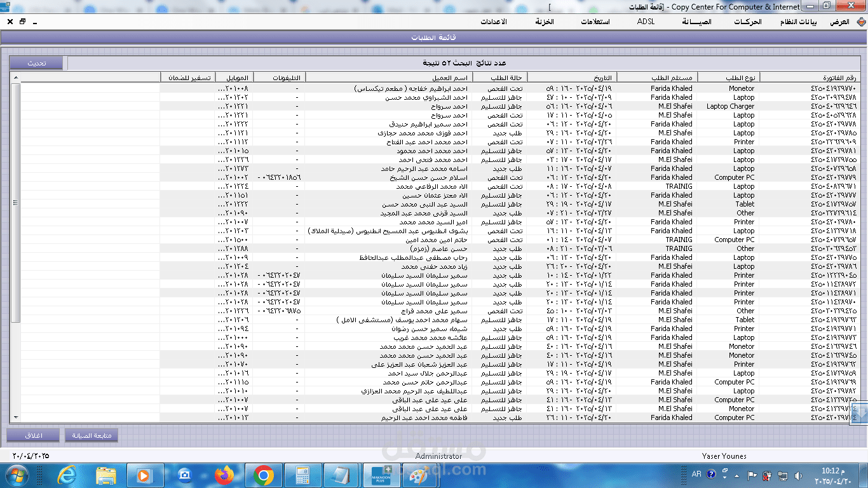Open the media player taskbar icon
This screenshot has height=488, width=868.
(x=146, y=475)
